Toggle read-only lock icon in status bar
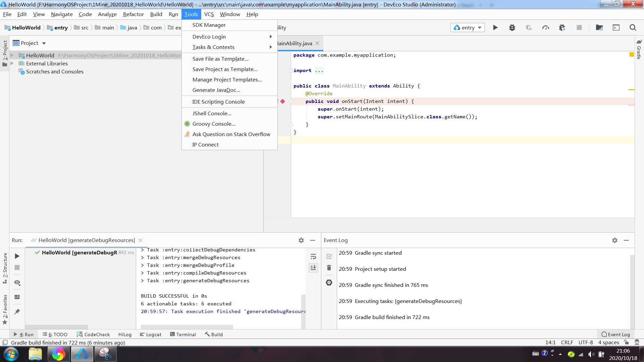Screen dimensions: 644x362 click(x=626, y=342)
